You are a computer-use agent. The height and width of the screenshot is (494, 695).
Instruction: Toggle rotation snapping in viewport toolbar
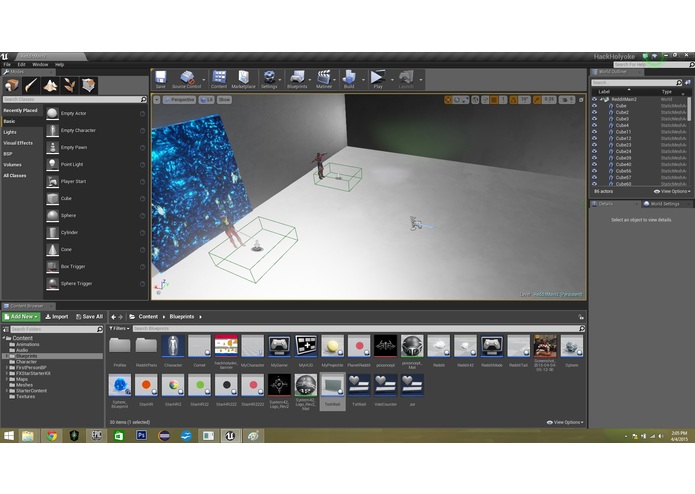513,100
